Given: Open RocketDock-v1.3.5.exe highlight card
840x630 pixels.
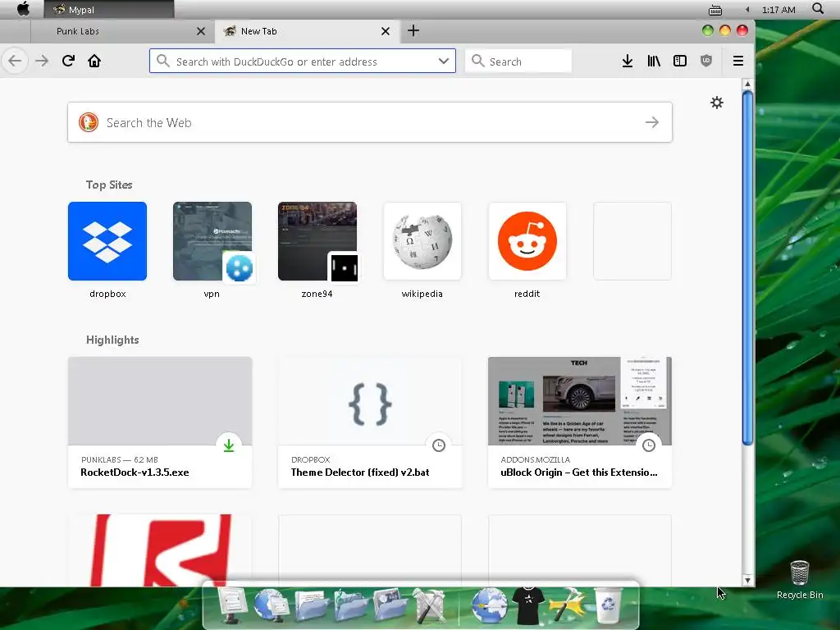Looking at the screenshot, I should coord(160,422).
